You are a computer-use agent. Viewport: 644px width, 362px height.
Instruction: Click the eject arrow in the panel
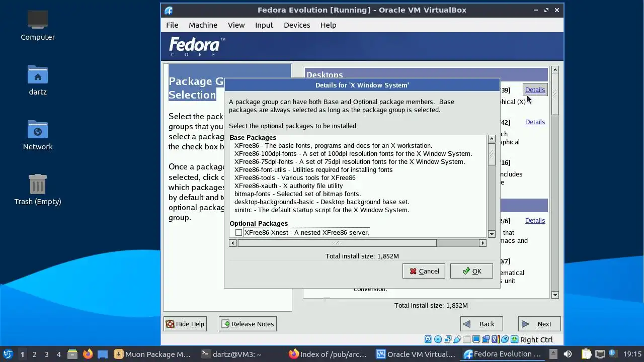(553, 354)
